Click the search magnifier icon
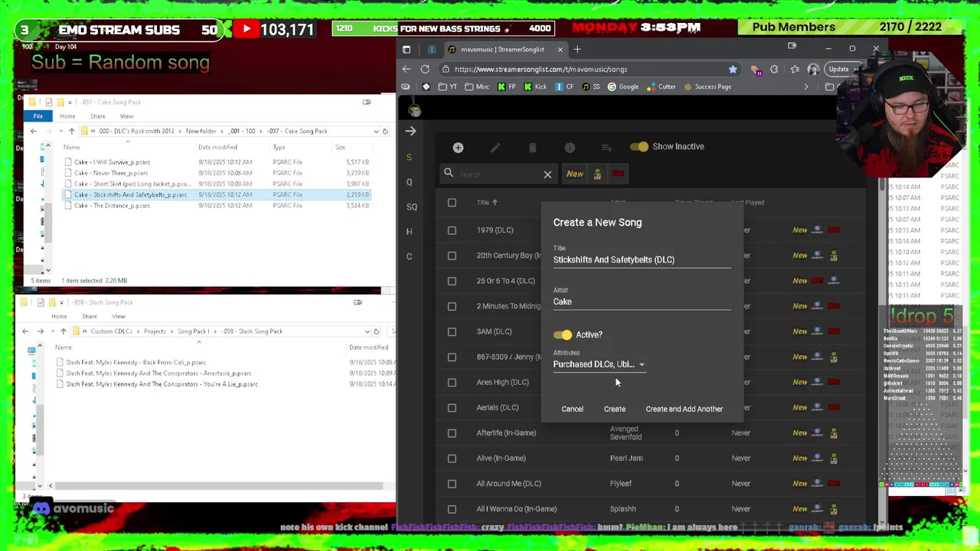This screenshot has height=551, width=980. 449,173
